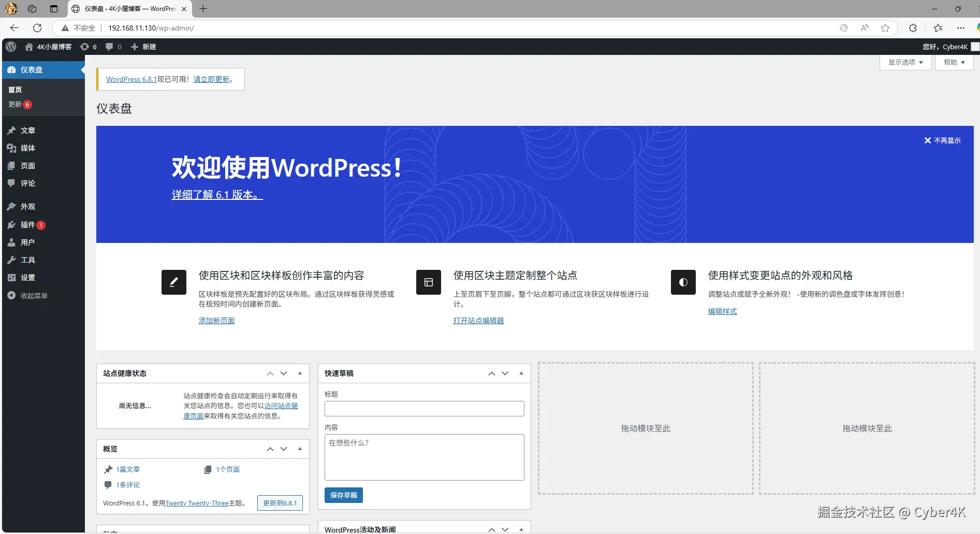Collapse the 站点健康状态 panel
Image resolution: width=980 pixels, height=534 pixels.
(300, 373)
